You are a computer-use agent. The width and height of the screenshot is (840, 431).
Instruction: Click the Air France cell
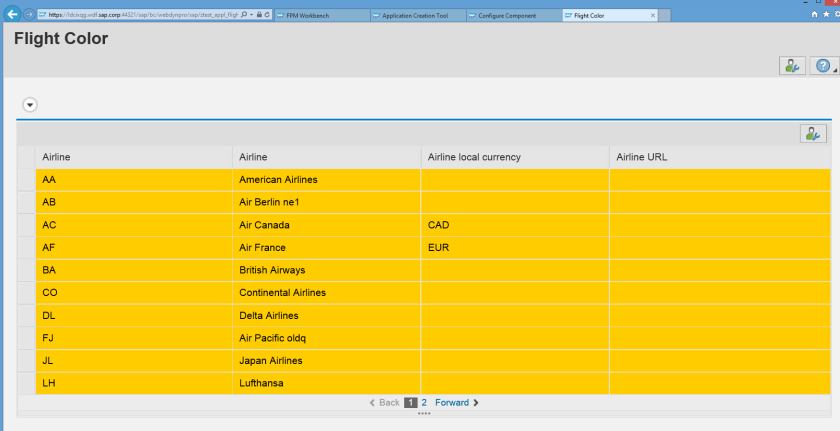tap(327, 248)
